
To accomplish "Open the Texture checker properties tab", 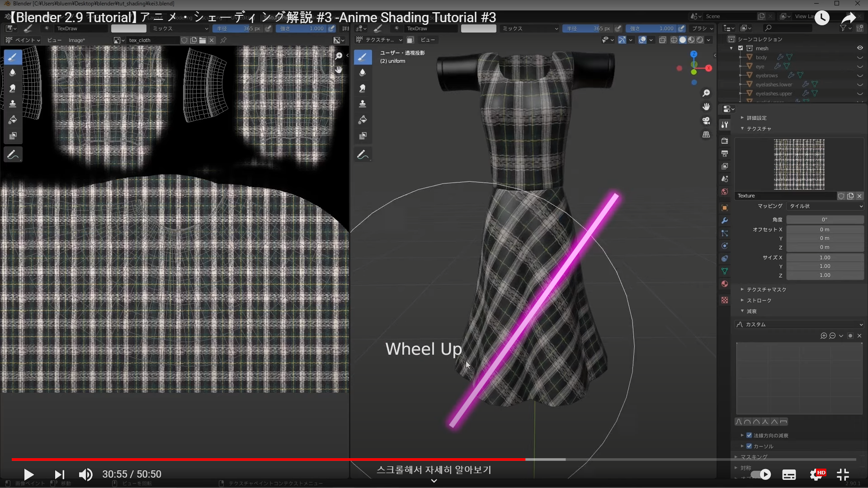I will [x=725, y=300].
